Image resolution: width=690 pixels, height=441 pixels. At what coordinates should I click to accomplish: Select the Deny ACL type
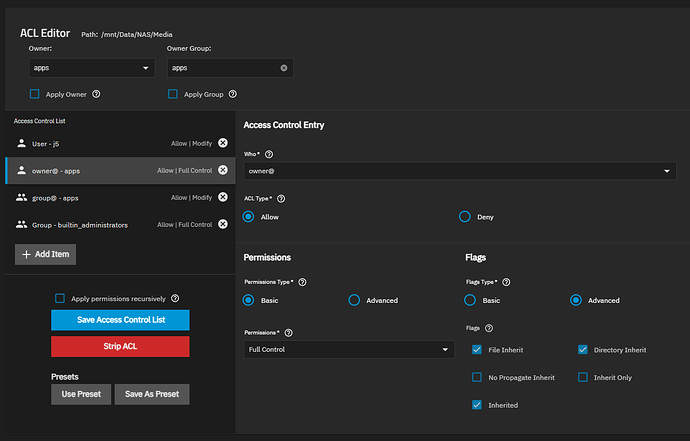[465, 216]
